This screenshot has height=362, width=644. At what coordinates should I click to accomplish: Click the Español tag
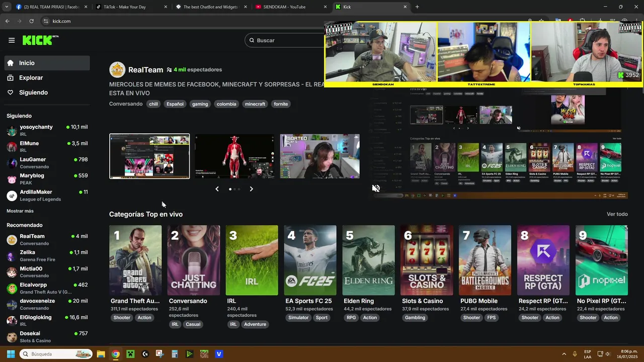[175, 104]
